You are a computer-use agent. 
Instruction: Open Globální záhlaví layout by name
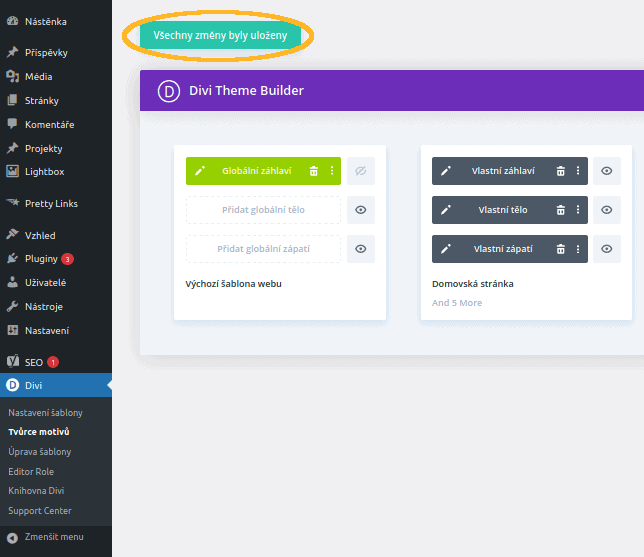click(257, 171)
